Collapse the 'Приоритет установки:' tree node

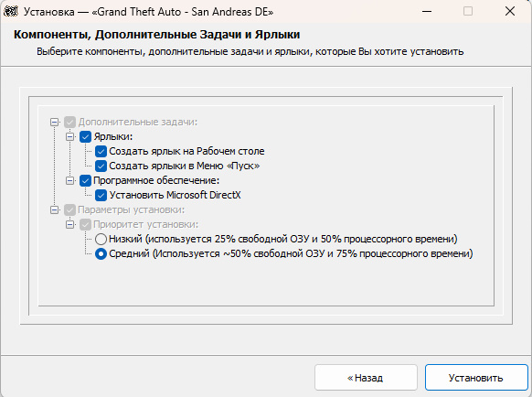69,224
